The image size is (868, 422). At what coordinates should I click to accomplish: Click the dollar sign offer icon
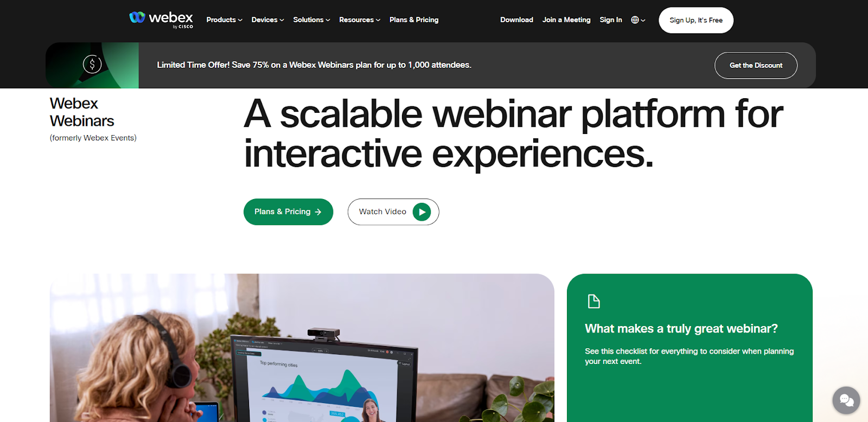(92, 65)
